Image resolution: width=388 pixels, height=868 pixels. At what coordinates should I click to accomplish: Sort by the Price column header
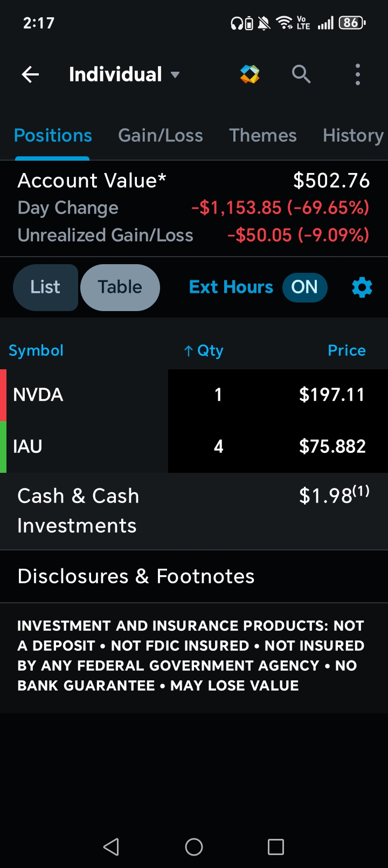click(347, 350)
